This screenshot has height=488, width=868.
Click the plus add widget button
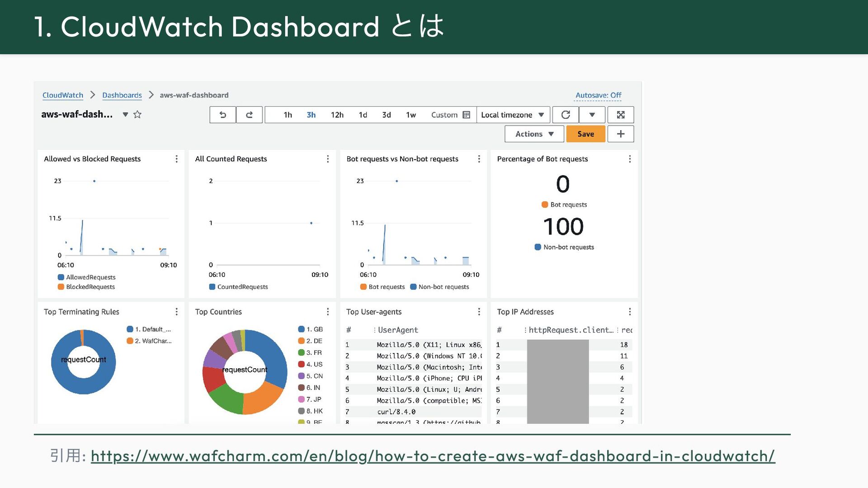[621, 134]
